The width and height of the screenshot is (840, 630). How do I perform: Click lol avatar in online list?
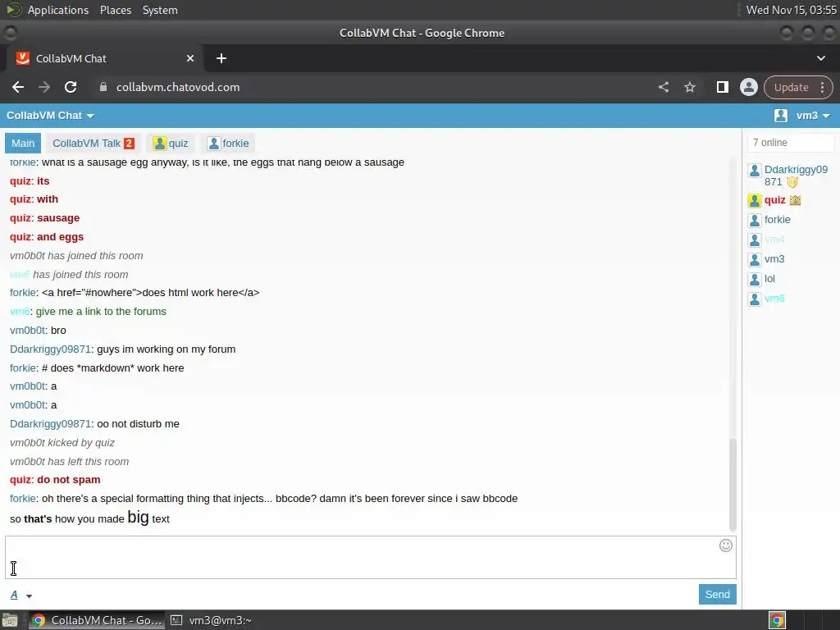pyautogui.click(x=755, y=279)
